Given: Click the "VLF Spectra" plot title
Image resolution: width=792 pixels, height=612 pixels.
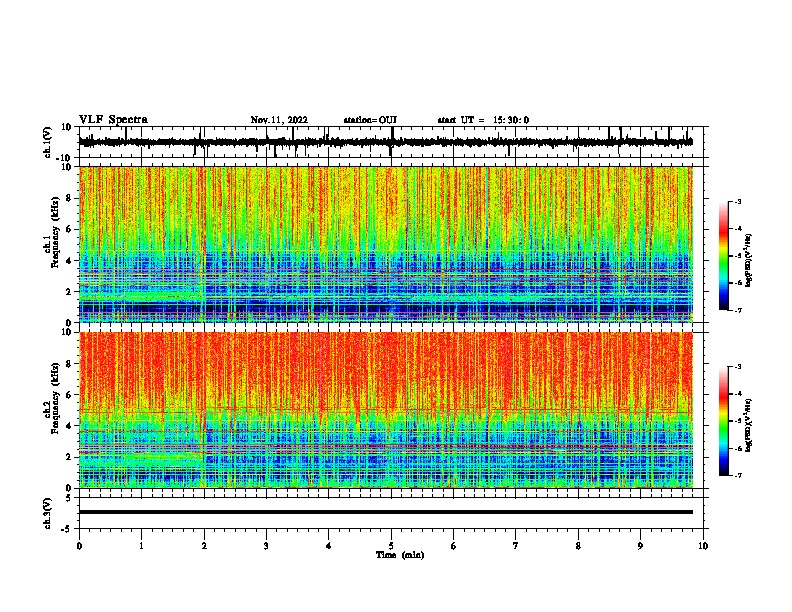Looking at the screenshot, I should click(x=113, y=120).
